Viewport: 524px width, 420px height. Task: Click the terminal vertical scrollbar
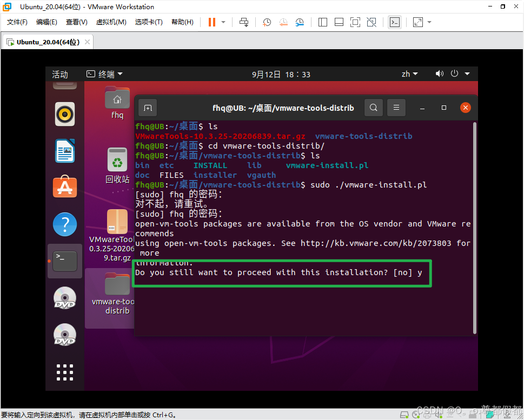coord(475,228)
